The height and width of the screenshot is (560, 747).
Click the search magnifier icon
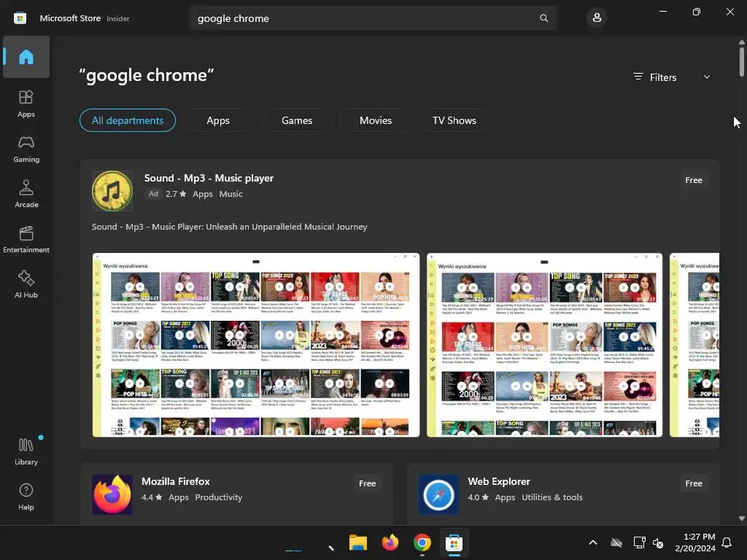click(x=543, y=18)
